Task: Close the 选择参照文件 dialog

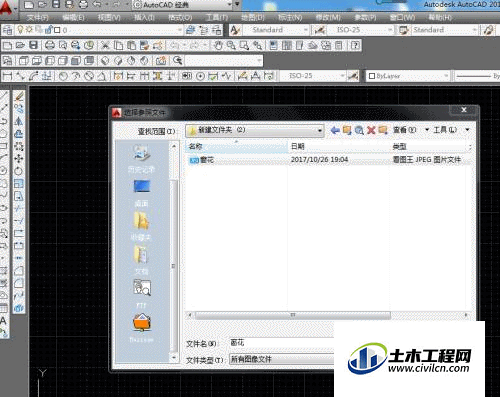Action: pos(464,110)
